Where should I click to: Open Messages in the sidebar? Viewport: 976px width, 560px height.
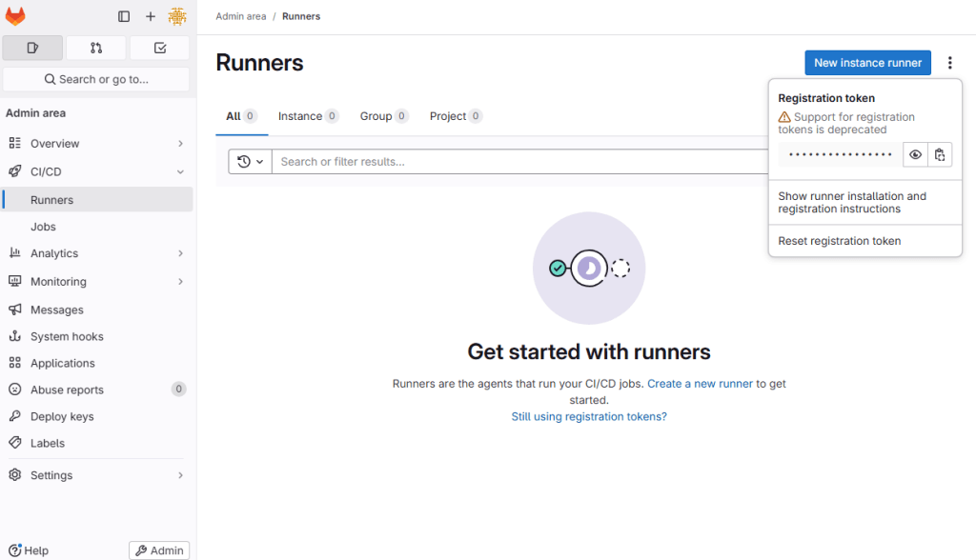[96, 310]
